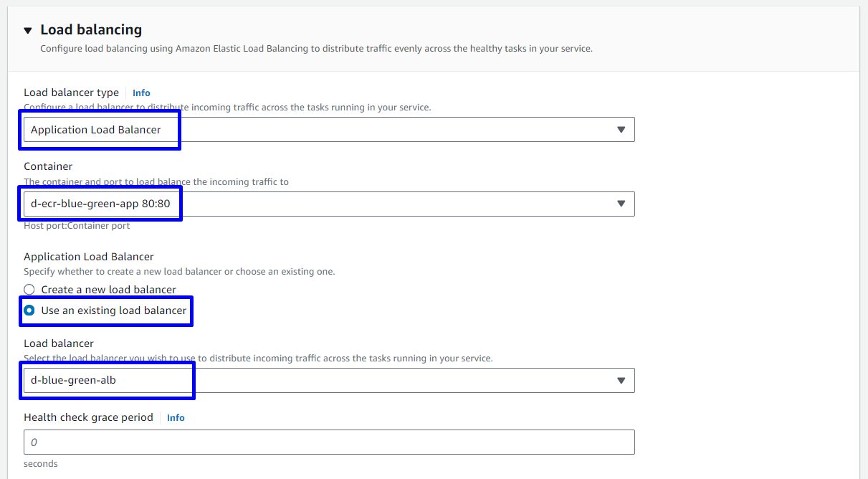Click the arrow icon on d-blue-green-alb selector
Image resolution: width=868 pixels, height=479 pixels.
(621, 380)
